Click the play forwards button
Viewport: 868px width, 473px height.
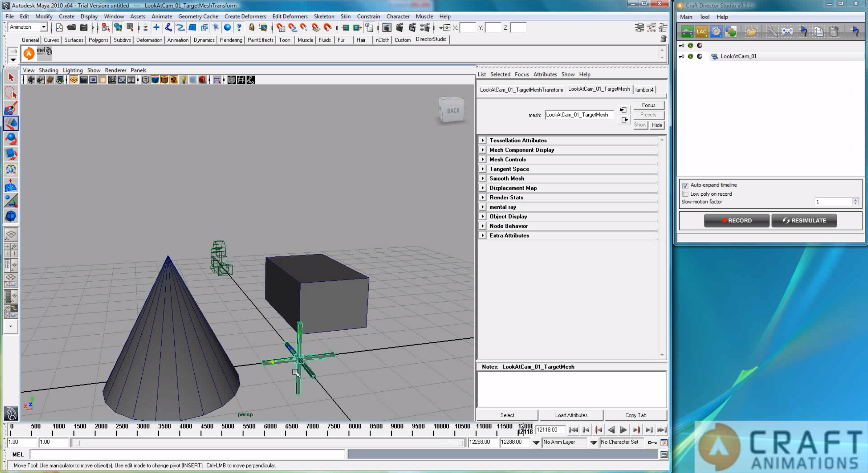(x=623, y=430)
